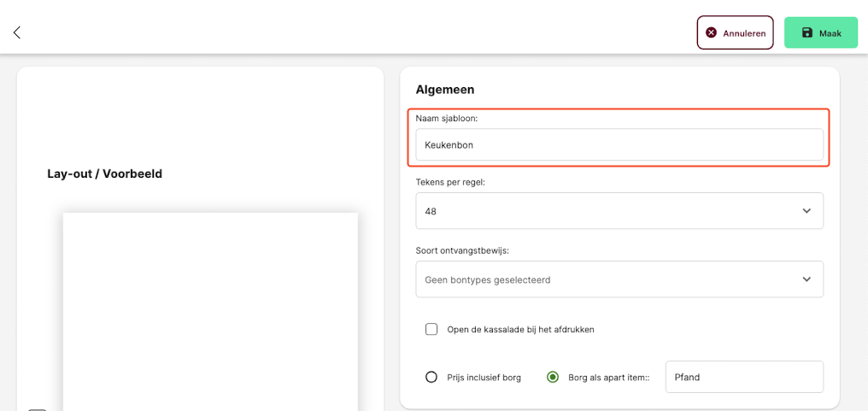This screenshot has height=411, width=868.
Task: Select the Prijs inclusief borg radio button
Action: [431, 377]
